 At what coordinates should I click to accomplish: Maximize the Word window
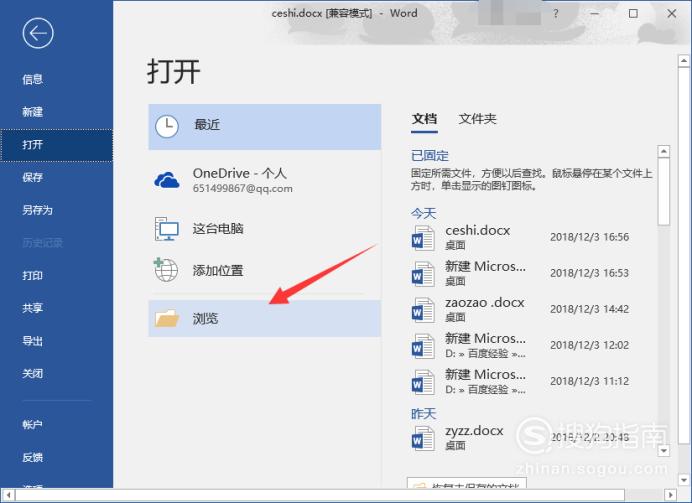[x=633, y=14]
